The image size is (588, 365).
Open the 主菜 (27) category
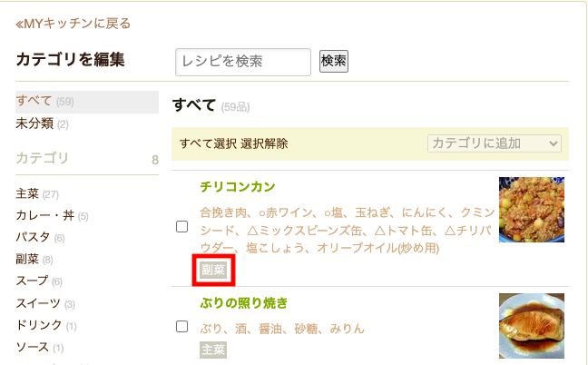pos(37,194)
